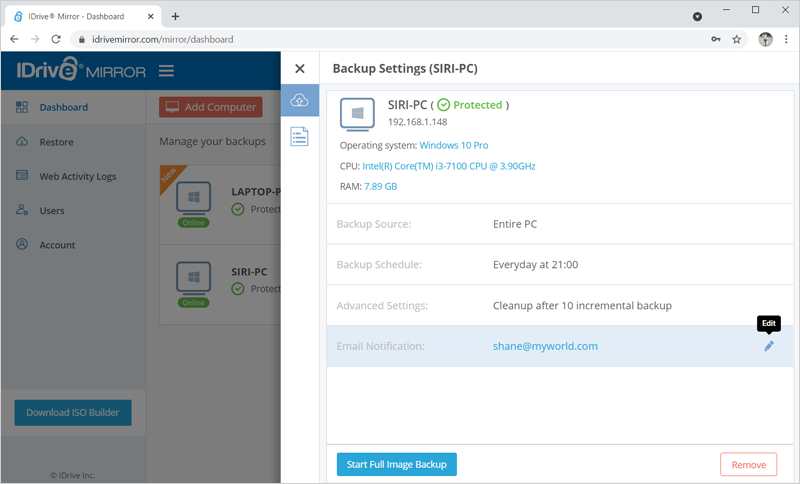
Task: Click the Everyday at 21:00 schedule value
Action: point(535,265)
